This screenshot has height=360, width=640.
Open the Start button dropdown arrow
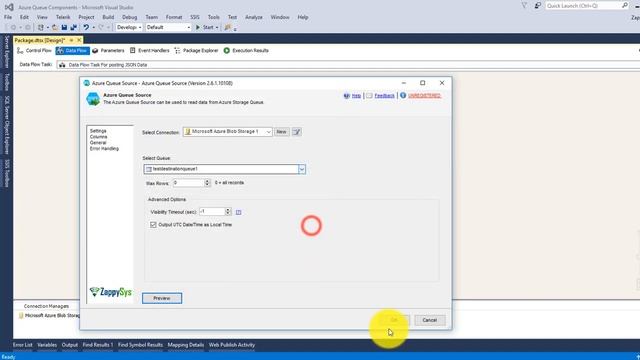click(x=217, y=27)
